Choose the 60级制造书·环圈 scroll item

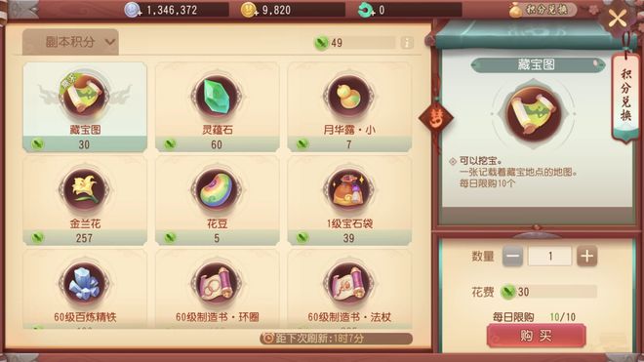click(x=218, y=289)
